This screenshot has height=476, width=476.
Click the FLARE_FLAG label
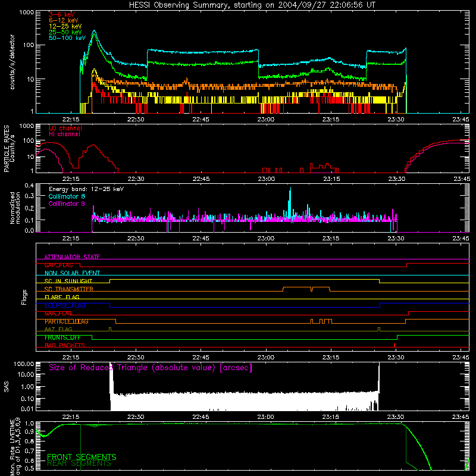62,297
